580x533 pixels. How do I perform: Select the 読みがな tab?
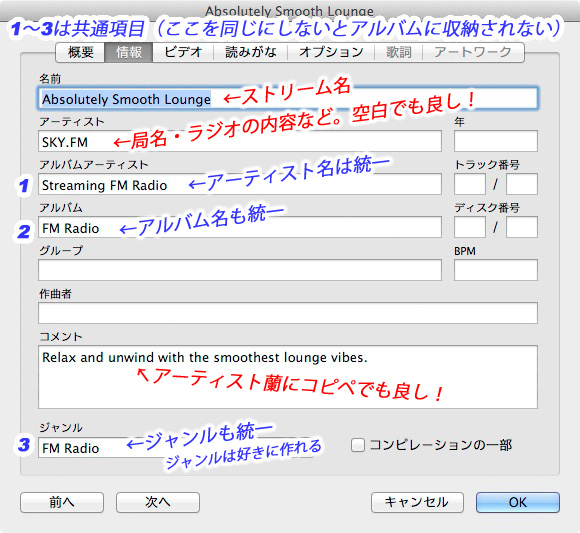tap(250, 52)
